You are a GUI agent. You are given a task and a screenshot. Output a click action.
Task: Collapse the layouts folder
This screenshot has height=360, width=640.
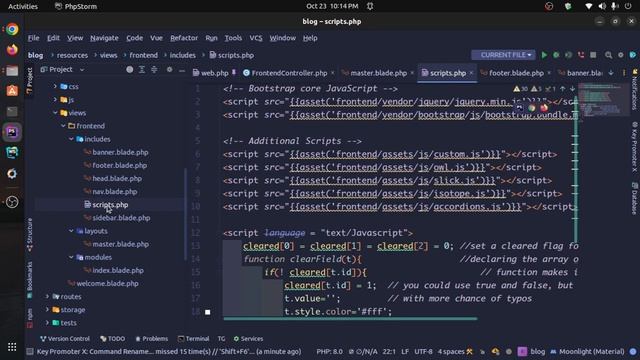[71, 231]
